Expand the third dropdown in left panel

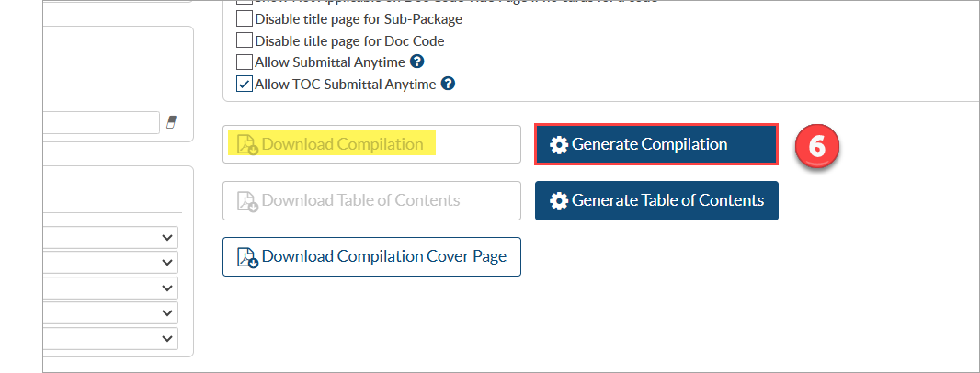click(110, 288)
